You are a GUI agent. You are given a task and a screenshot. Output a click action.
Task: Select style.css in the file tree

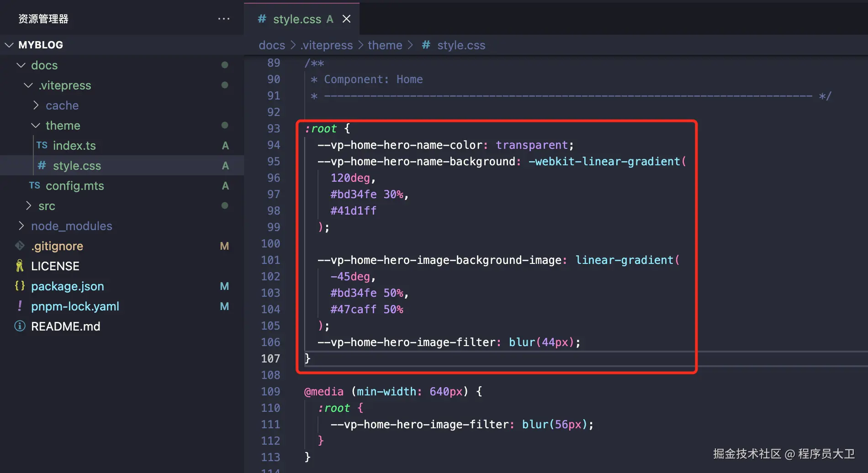coord(77,165)
